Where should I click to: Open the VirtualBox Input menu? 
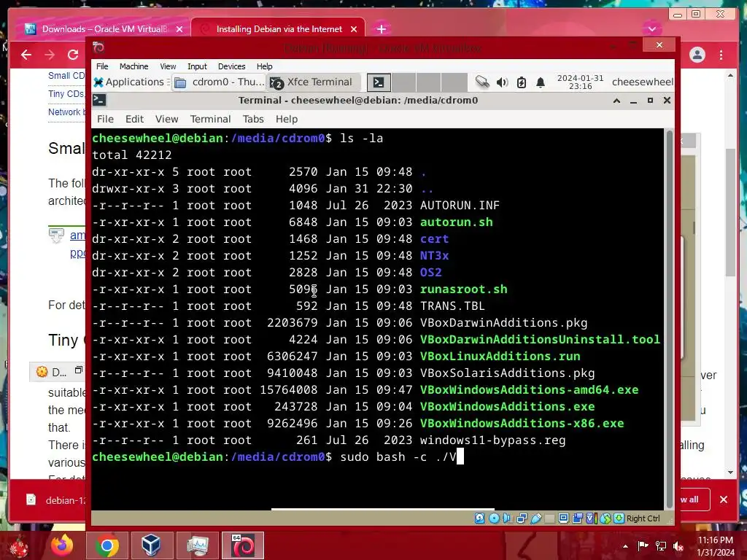coord(197,66)
